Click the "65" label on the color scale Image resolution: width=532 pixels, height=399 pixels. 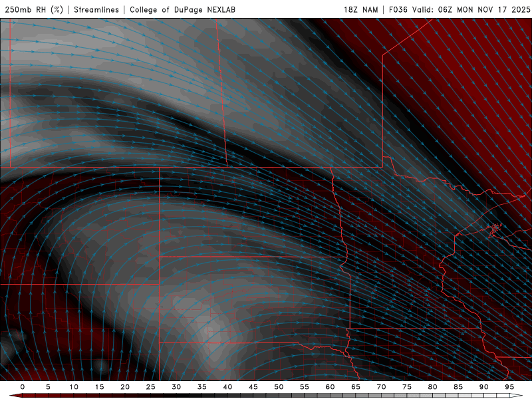pos(356,387)
